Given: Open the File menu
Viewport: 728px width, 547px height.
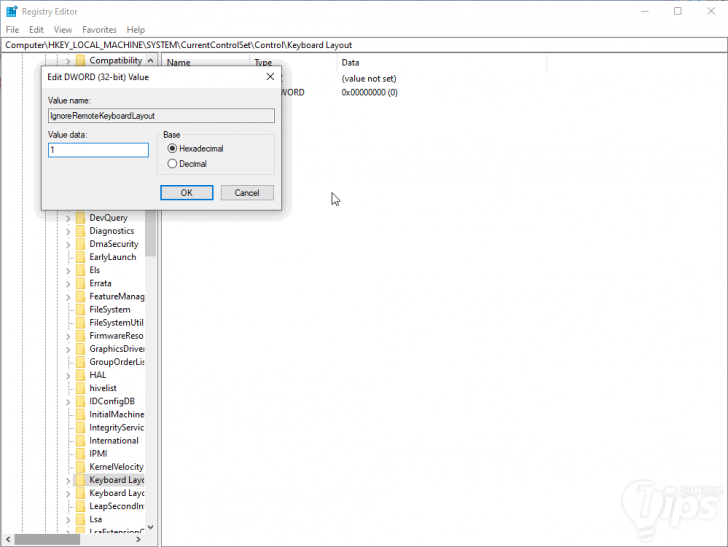Looking at the screenshot, I should (x=13, y=30).
